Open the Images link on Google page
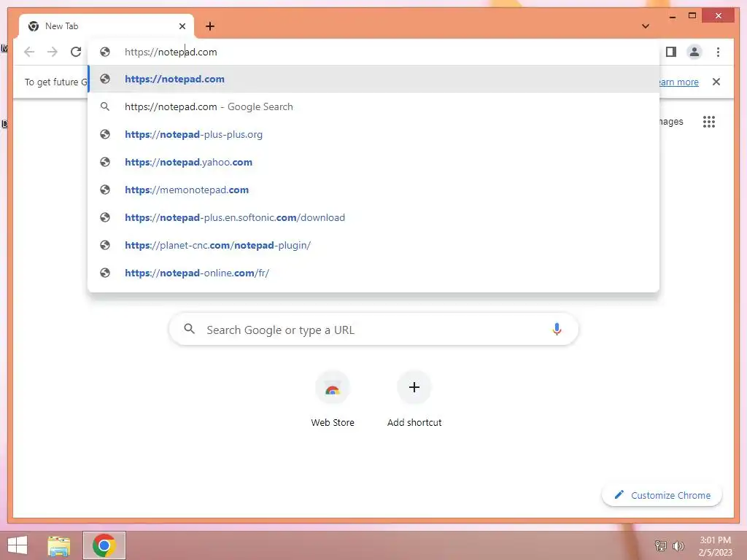This screenshot has height=560, width=747. coord(671,122)
